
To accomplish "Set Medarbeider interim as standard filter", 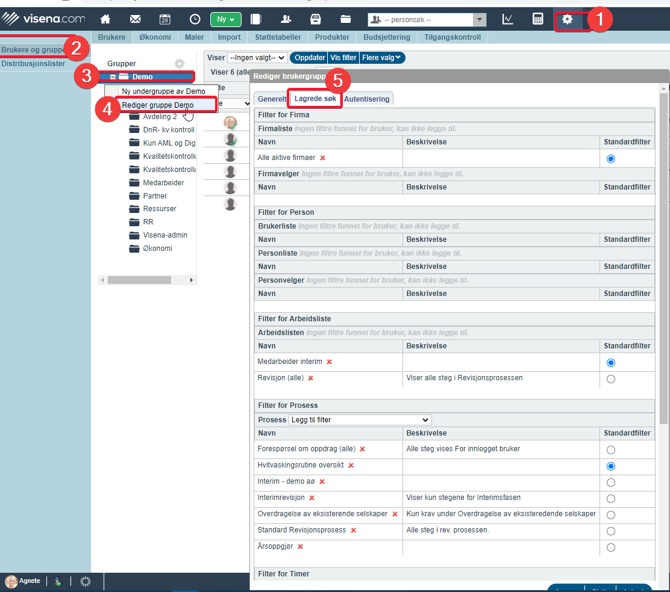I will (611, 363).
